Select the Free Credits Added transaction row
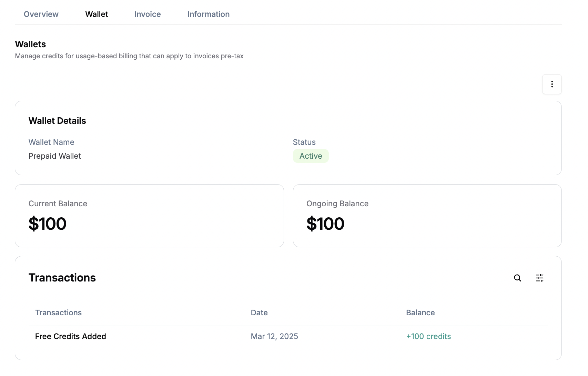Viewport: 588px width, 376px height. pyautogui.click(x=288, y=336)
